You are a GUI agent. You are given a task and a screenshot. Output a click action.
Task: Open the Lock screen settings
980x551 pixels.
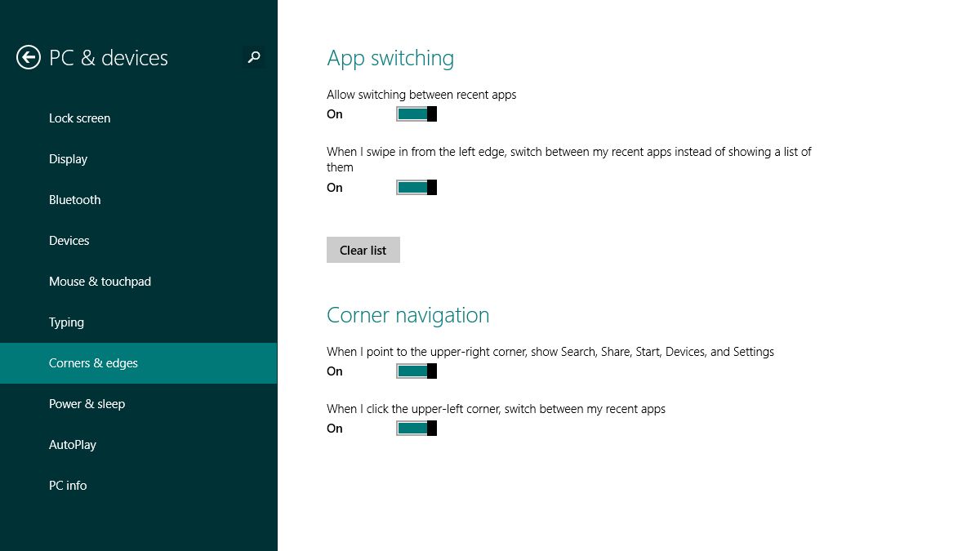coord(79,118)
